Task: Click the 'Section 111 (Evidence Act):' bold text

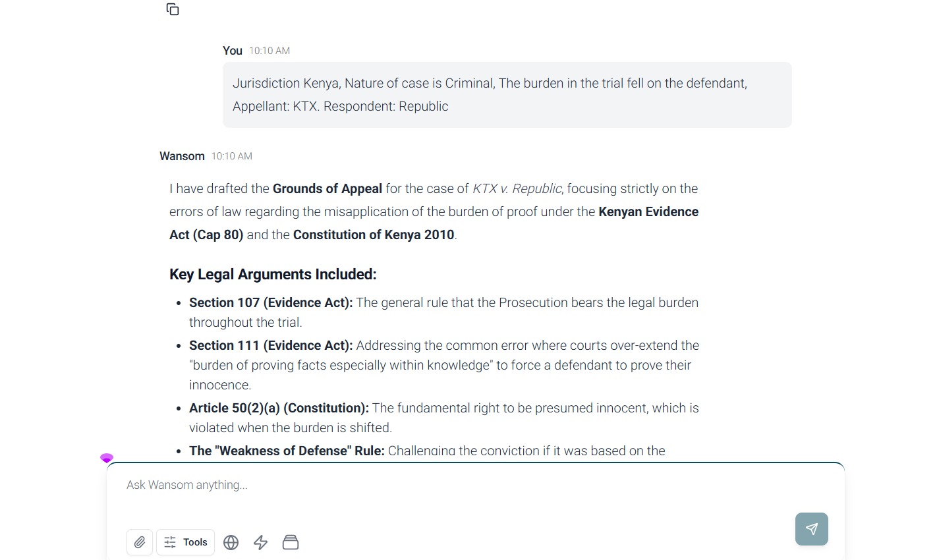Action: pos(271,345)
